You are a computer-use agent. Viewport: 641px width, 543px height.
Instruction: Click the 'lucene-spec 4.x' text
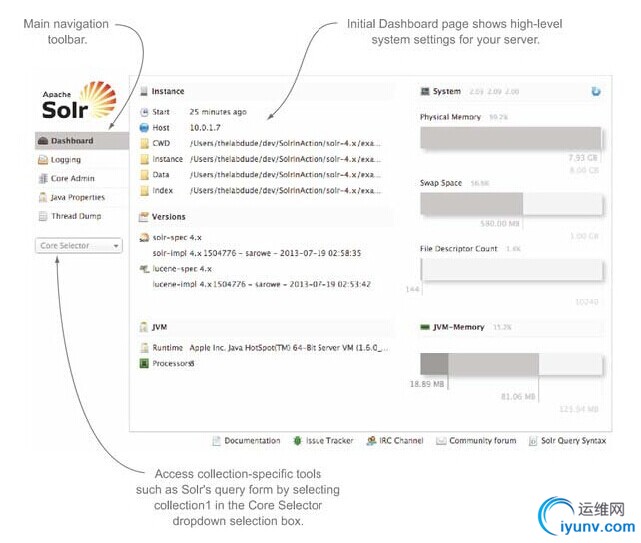(182, 269)
